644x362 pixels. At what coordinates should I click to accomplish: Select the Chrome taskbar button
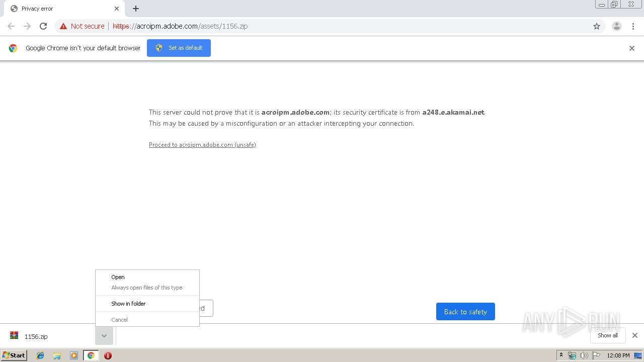(x=91, y=355)
